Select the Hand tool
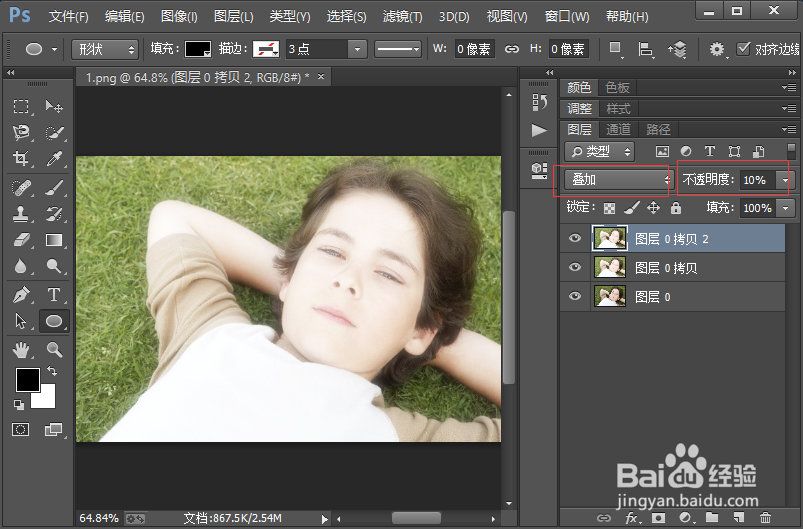Image resolution: width=803 pixels, height=529 pixels. [x=21, y=350]
